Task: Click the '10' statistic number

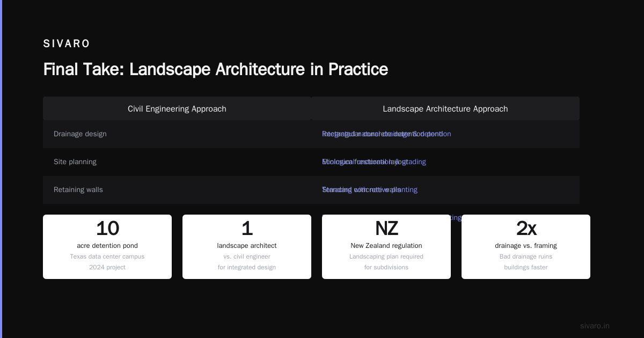Action: pos(107,229)
